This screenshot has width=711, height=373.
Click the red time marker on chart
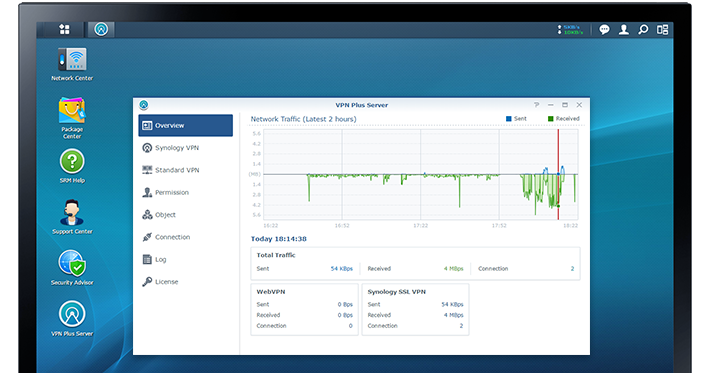click(558, 174)
